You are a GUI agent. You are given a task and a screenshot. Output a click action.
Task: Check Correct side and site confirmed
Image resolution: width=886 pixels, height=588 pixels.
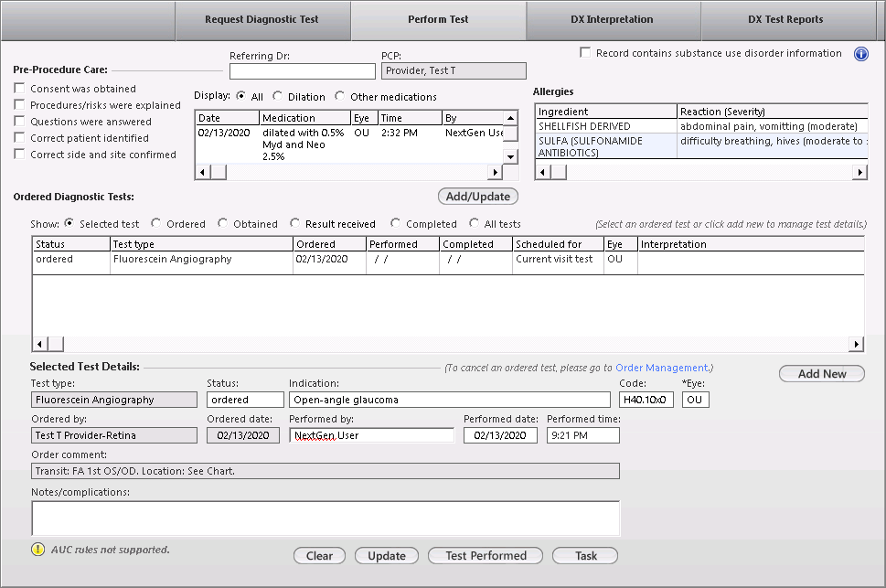tap(20, 154)
